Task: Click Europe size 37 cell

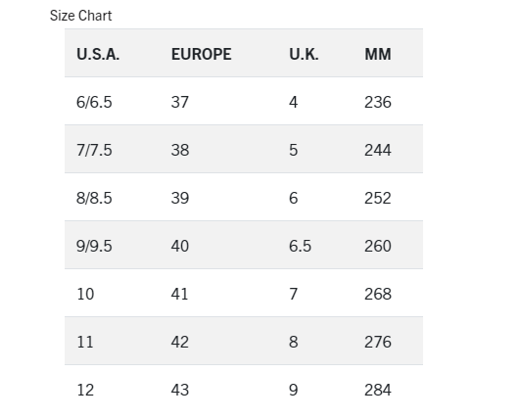Action: (x=180, y=102)
